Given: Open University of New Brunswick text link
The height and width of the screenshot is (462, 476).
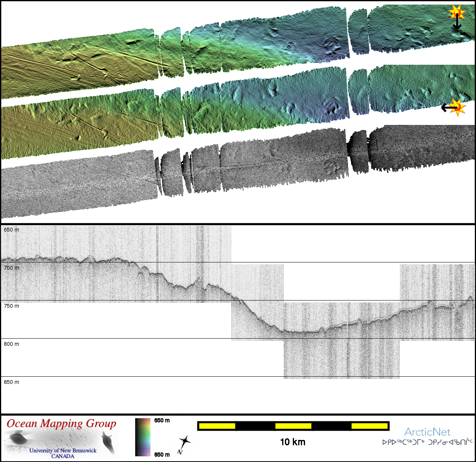Looking at the screenshot, I should click(x=63, y=451).
